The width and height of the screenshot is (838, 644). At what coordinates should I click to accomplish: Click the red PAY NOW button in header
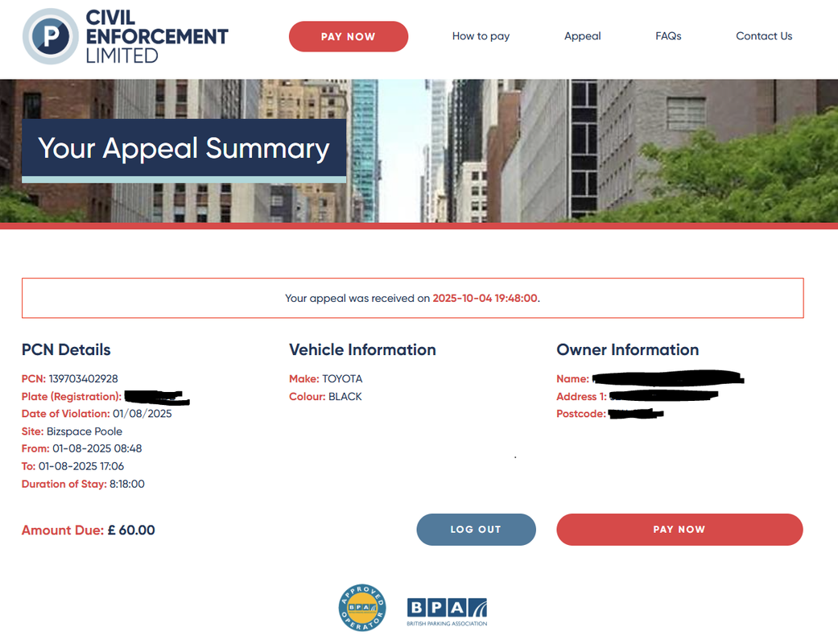pyautogui.click(x=349, y=36)
